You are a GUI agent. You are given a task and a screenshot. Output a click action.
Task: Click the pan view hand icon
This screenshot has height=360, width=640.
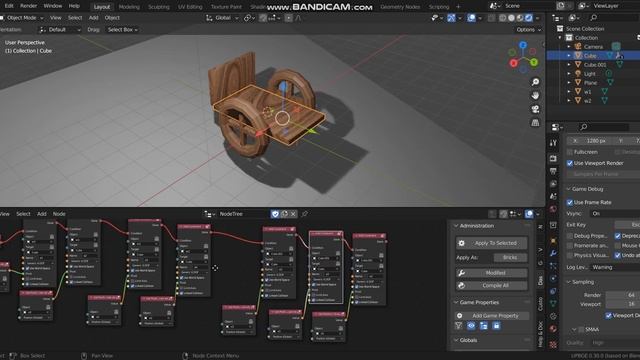click(535, 96)
